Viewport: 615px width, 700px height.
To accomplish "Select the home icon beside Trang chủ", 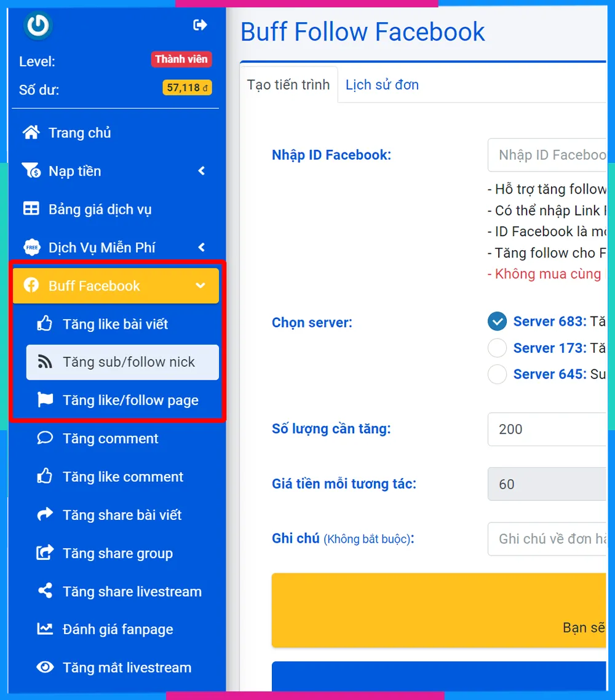I will click(32, 132).
